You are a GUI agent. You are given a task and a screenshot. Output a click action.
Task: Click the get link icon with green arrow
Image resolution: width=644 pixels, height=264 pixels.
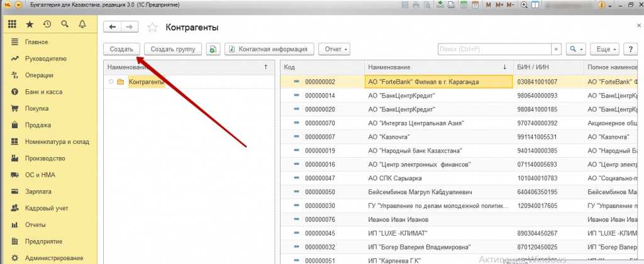pos(440,5)
